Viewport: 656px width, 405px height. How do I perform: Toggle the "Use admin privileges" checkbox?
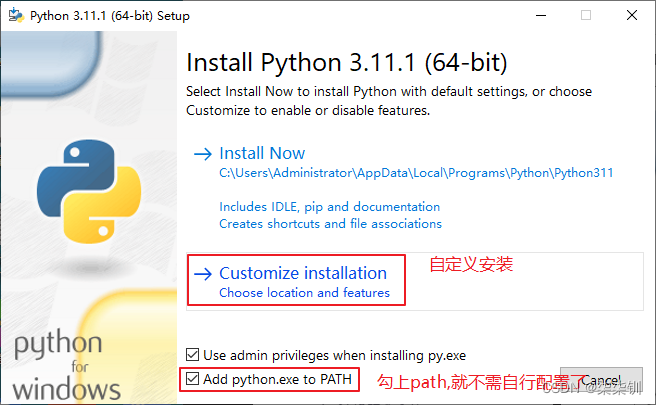(193, 355)
